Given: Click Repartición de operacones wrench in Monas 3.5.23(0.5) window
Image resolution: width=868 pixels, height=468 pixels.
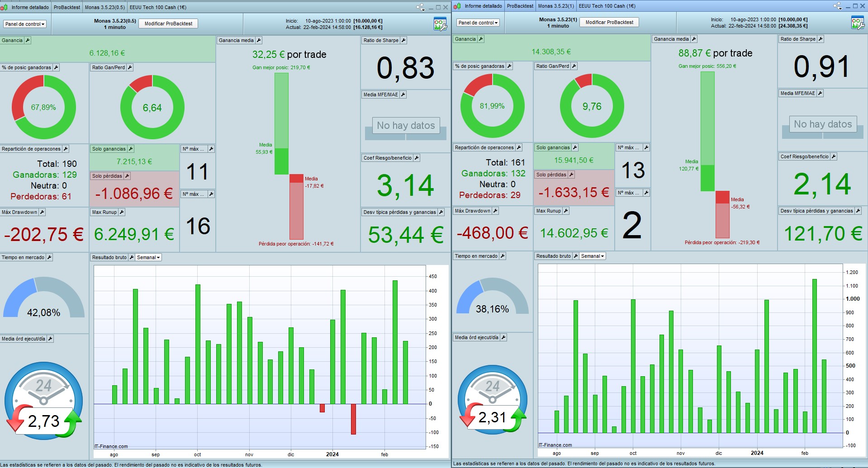Looking at the screenshot, I should pyautogui.click(x=66, y=149).
